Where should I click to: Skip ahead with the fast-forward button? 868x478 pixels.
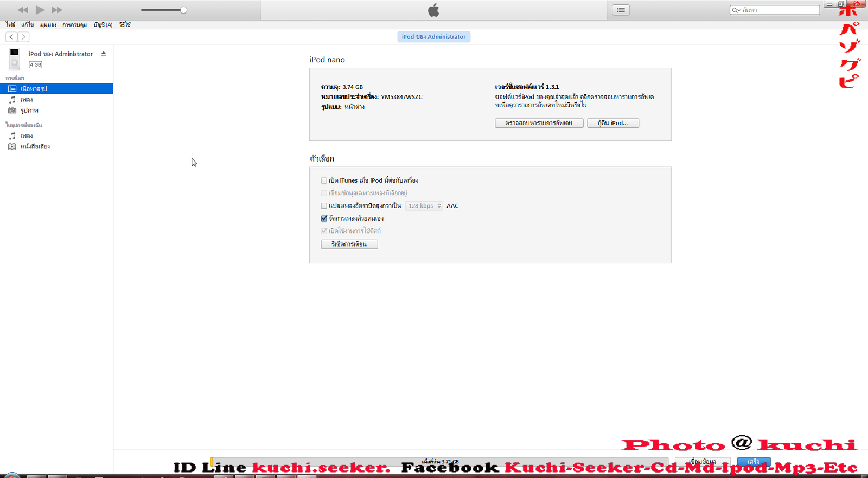pyautogui.click(x=57, y=10)
